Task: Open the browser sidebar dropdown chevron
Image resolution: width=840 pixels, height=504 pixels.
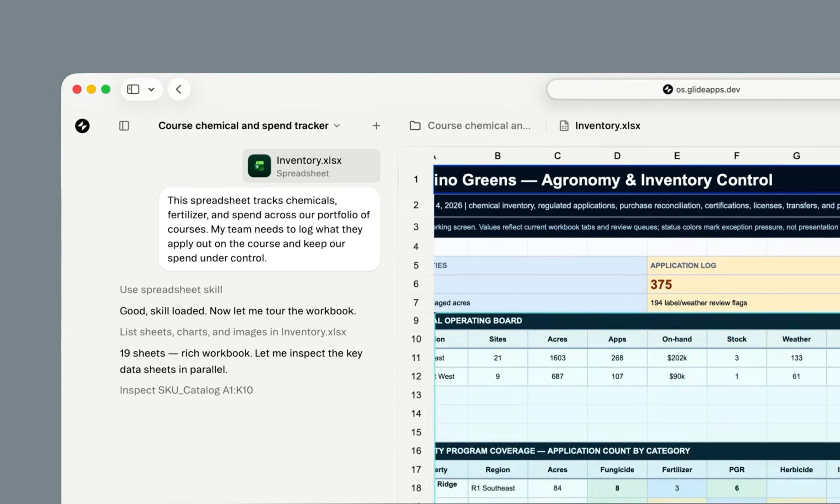Action: 151,89
